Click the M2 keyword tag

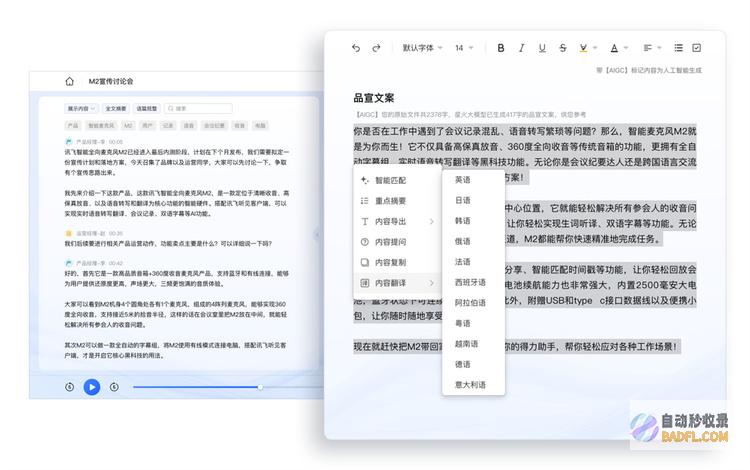pyautogui.click(x=128, y=126)
